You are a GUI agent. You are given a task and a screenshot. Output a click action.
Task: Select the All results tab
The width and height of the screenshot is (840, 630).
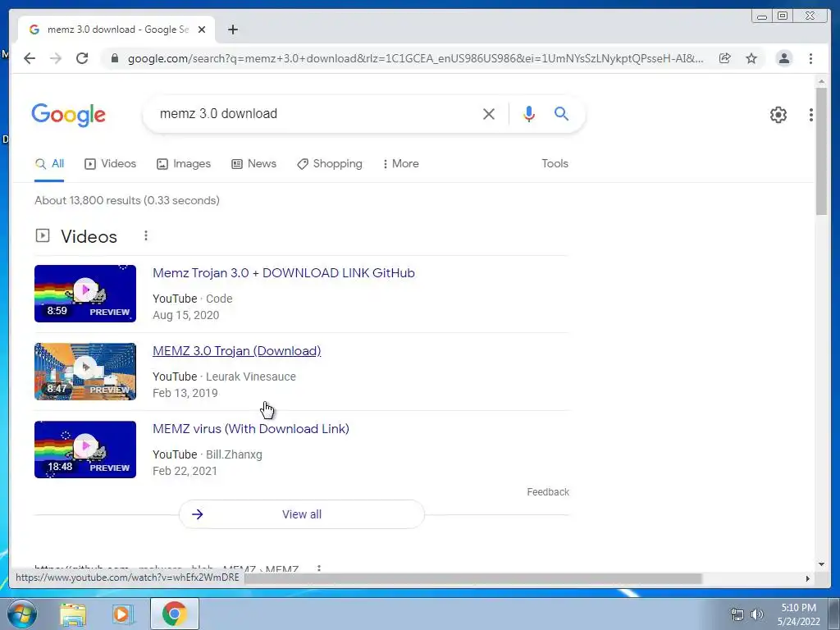click(49, 164)
